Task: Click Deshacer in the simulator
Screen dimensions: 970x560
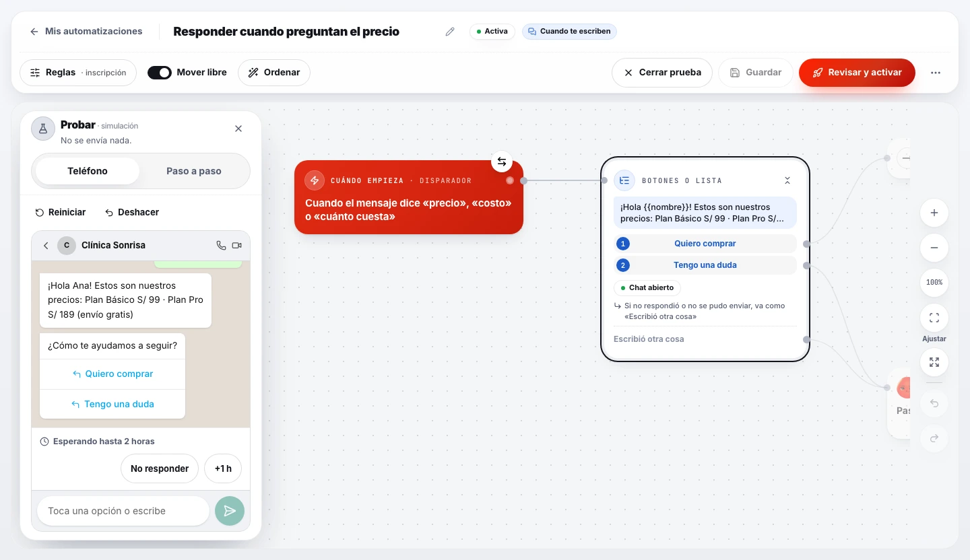Action: click(132, 213)
